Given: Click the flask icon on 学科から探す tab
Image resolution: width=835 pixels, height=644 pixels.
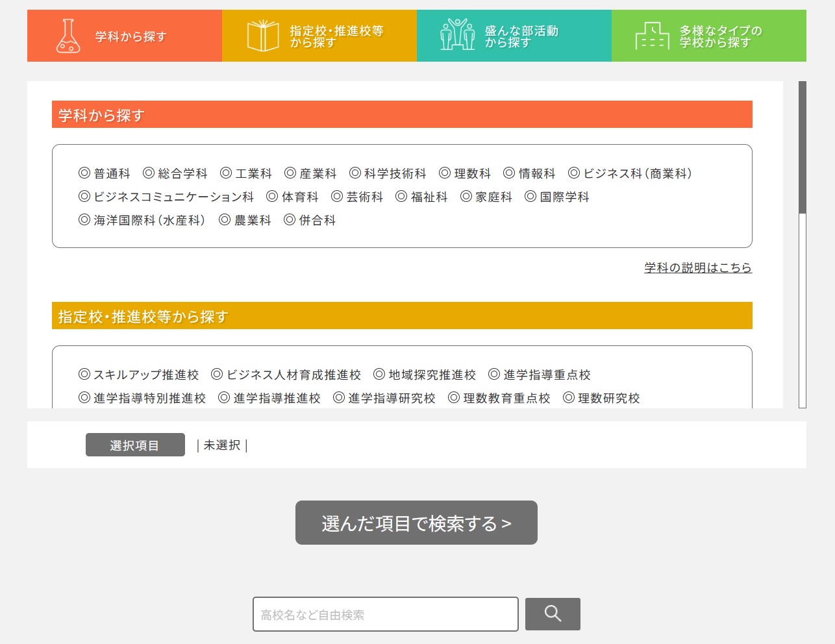Looking at the screenshot, I should [68, 35].
